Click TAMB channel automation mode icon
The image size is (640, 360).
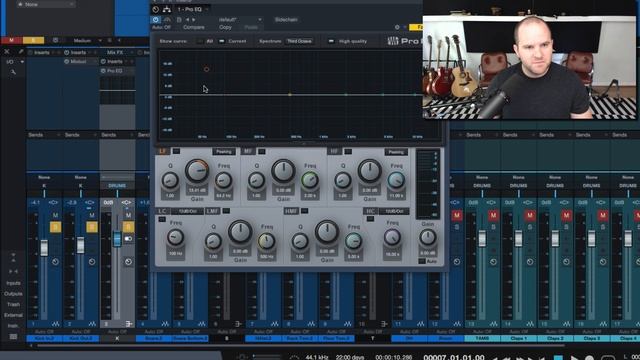(x=493, y=262)
